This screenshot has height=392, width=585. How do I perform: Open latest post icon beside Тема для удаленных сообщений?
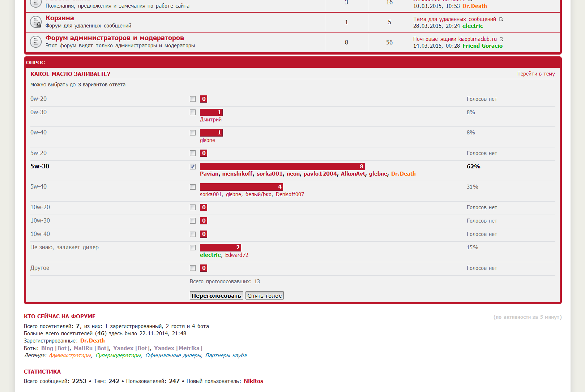click(501, 19)
